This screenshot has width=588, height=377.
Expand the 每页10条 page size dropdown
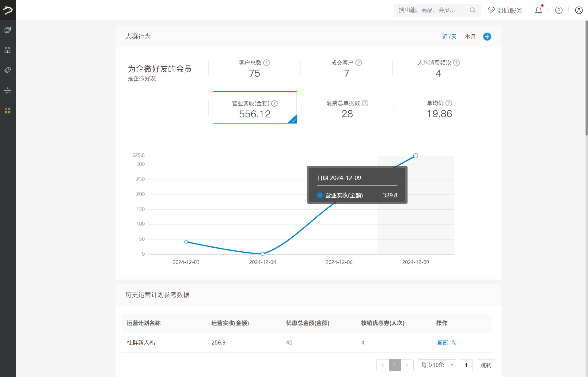[437, 365]
